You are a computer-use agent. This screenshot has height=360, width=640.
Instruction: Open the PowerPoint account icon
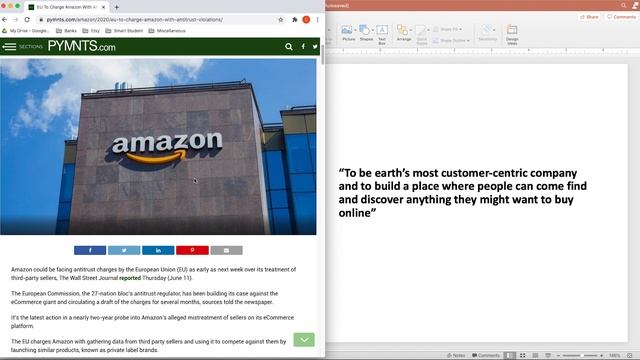tap(636, 5)
